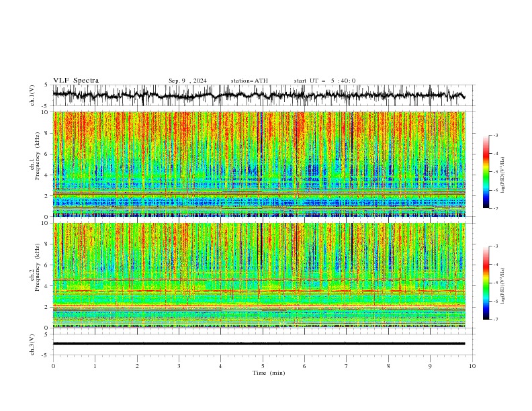Click the ch.2 'Frequency (kHz)' axis label
Image resolution: width=532 pixels, height=411 pixels.
(x=37, y=267)
